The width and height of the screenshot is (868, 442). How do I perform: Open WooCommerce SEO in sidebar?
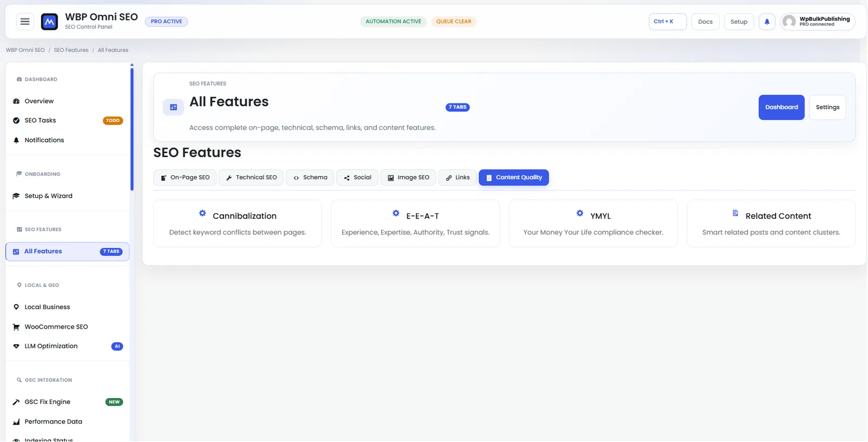68,327
